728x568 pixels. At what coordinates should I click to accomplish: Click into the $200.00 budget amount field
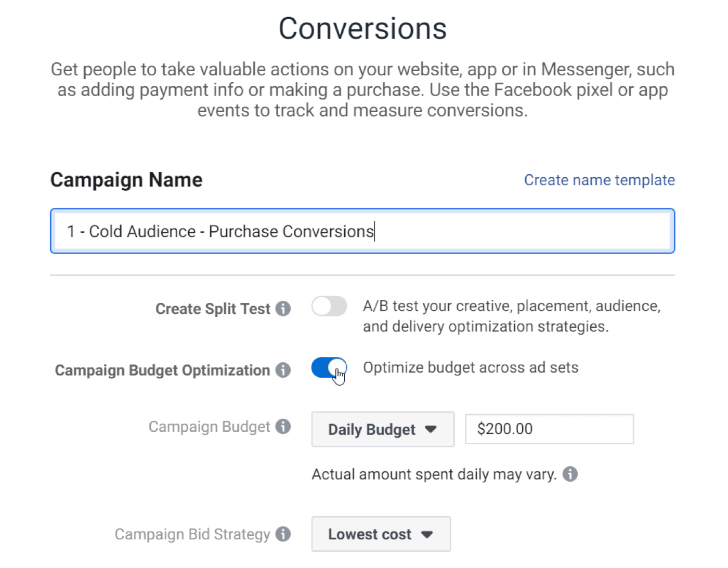[x=549, y=429]
